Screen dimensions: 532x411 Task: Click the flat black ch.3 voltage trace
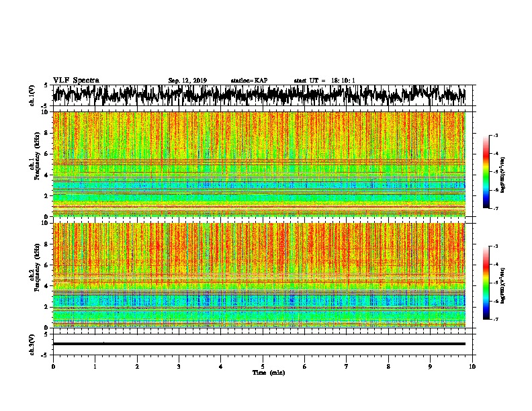259,344
